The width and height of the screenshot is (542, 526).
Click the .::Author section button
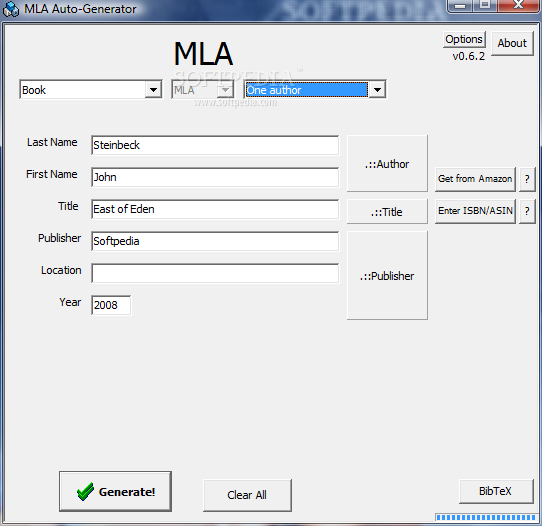387,163
